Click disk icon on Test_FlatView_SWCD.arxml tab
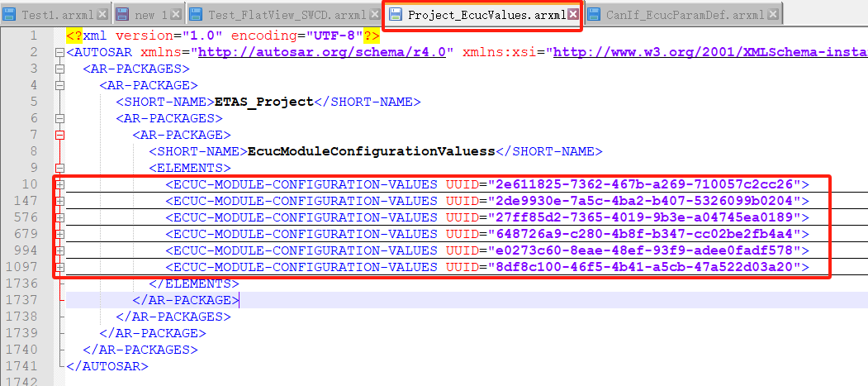This screenshot has width=868, height=386. pos(197,15)
